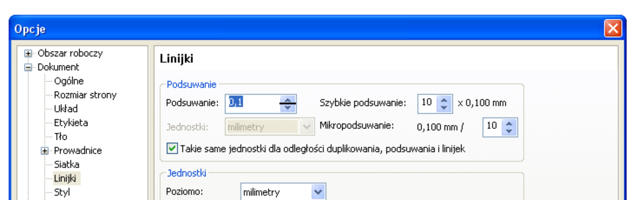Select Tło in the Dokument tree
The image size is (644, 200).
(61, 137)
